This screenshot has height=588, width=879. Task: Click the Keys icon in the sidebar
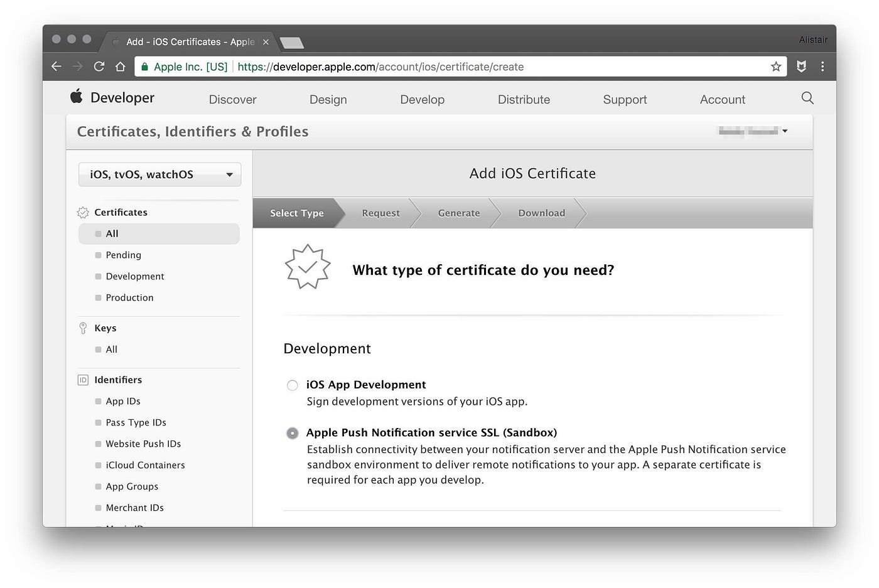click(x=83, y=328)
